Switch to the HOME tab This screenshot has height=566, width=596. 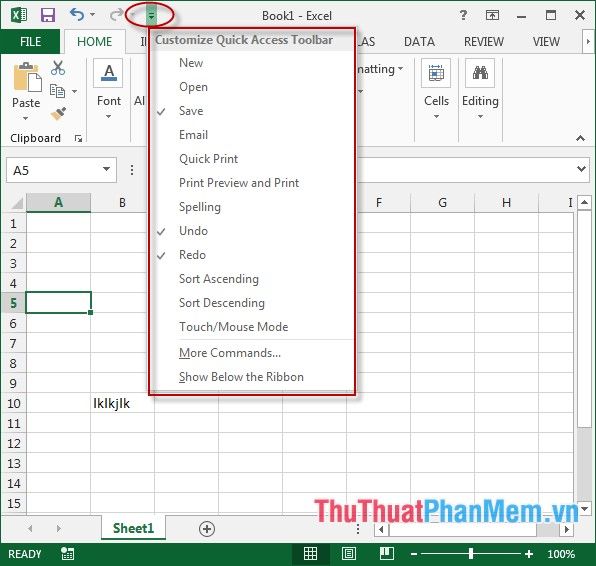(x=94, y=41)
